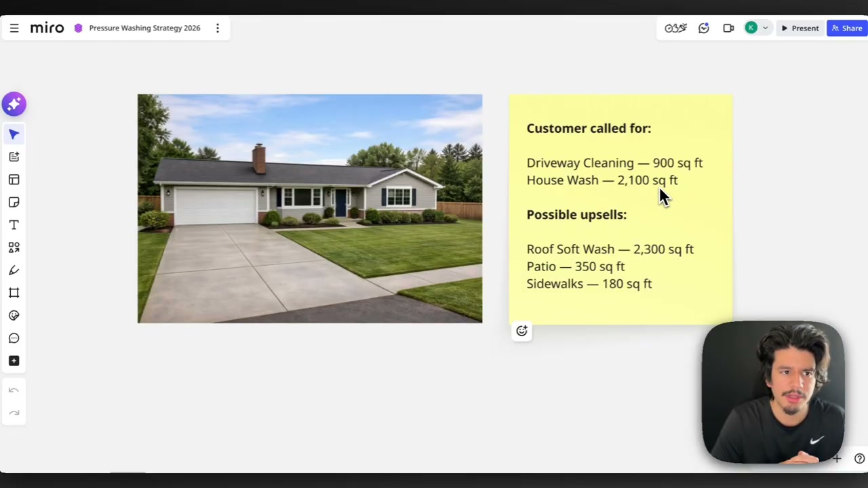868x488 pixels.
Task: Open the hamburger main menu
Action: 14,28
